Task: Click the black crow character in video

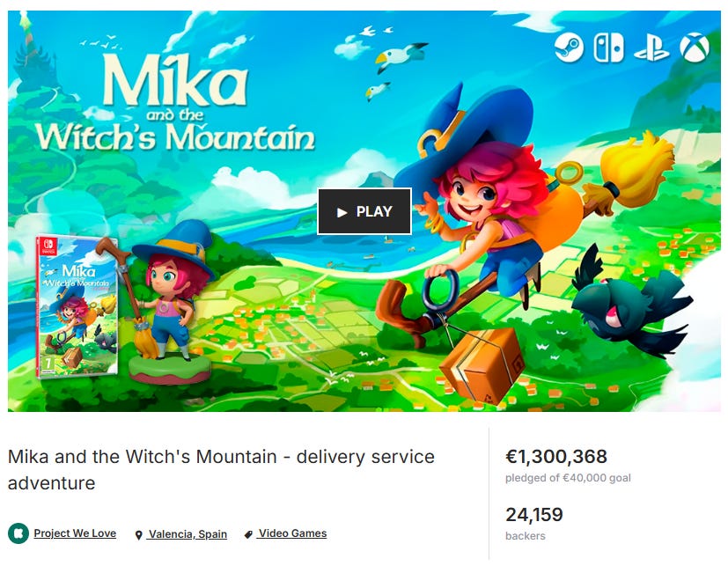Action: (x=631, y=301)
